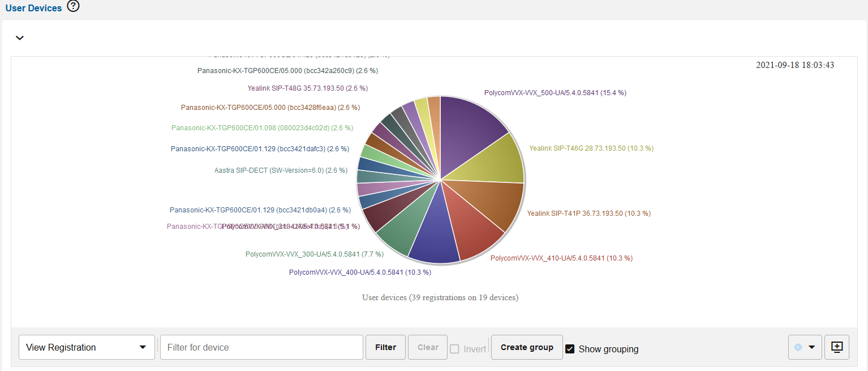Collapse the User Devices chart panel

20,38
